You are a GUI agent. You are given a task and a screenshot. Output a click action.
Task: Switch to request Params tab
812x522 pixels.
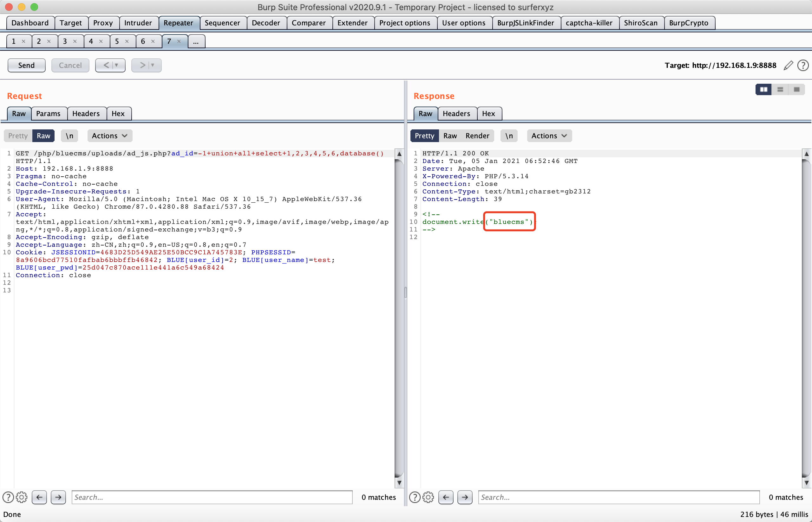point(48,114)
